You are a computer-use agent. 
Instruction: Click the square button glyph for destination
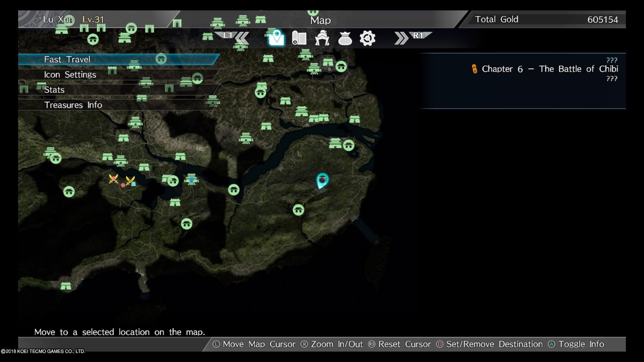tap(440, 344)
